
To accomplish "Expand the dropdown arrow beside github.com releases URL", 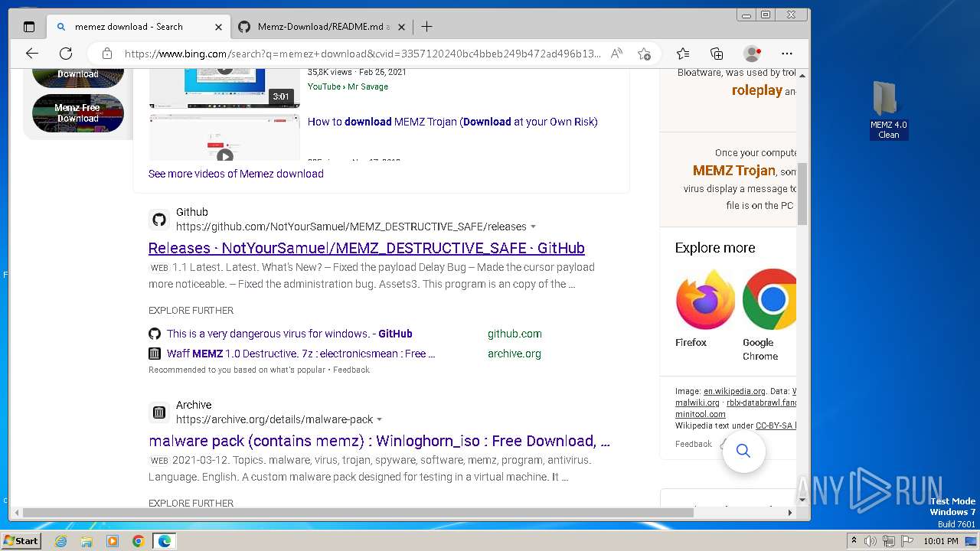I will pyautogui.click(x=533, y=227).
